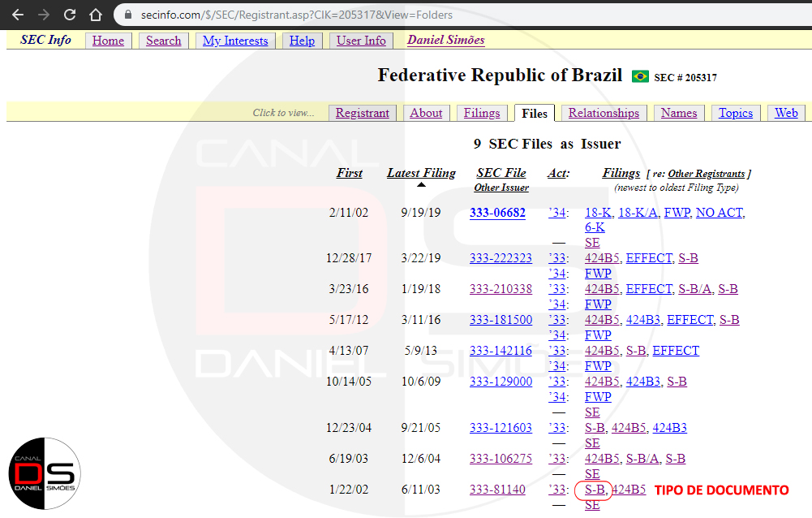
Task: Click the padlock site security icon
Action: click(x=128, y=15)
